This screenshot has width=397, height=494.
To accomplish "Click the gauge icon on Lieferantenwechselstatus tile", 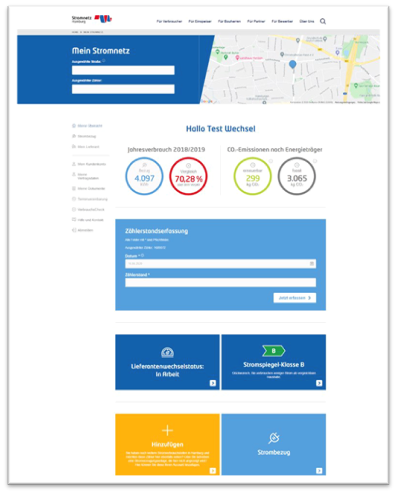I will (167, 352).
